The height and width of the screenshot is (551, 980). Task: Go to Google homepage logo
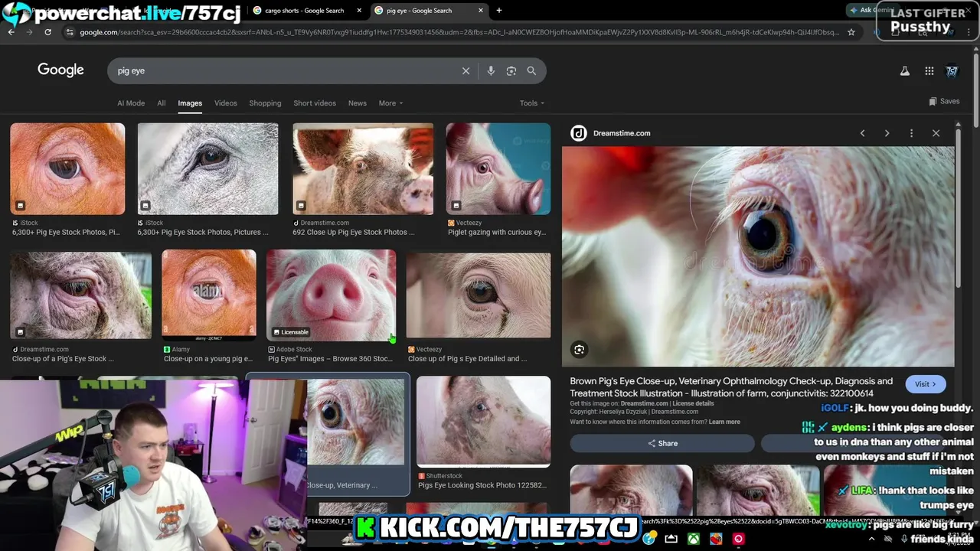60,70
